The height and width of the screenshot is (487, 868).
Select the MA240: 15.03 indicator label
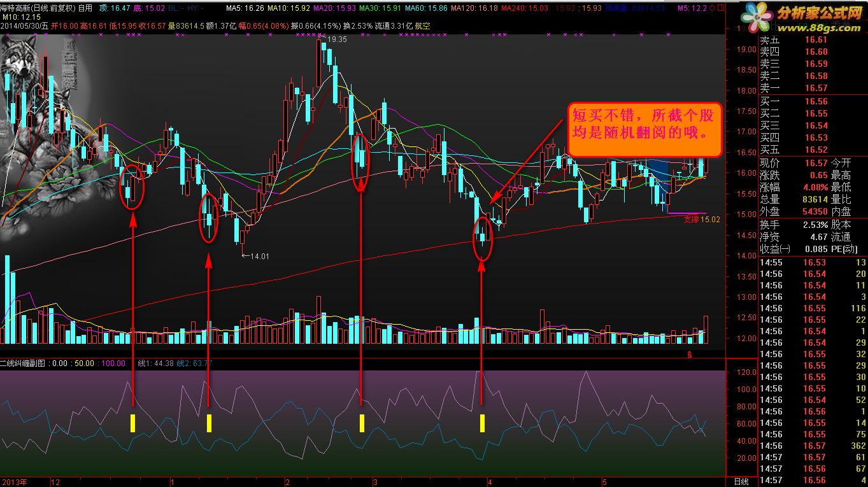(x=524, y=9)
